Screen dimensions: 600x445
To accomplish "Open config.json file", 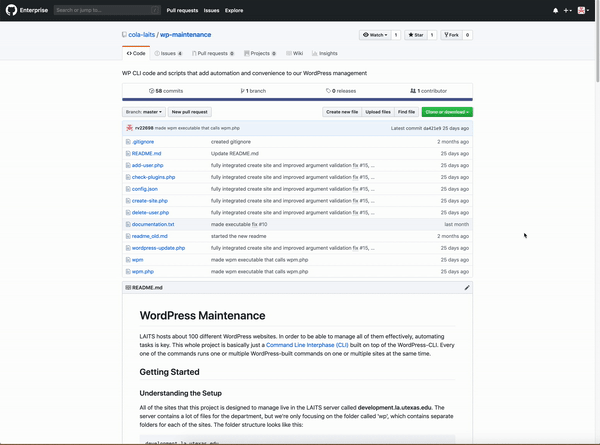I will (145, 189).
